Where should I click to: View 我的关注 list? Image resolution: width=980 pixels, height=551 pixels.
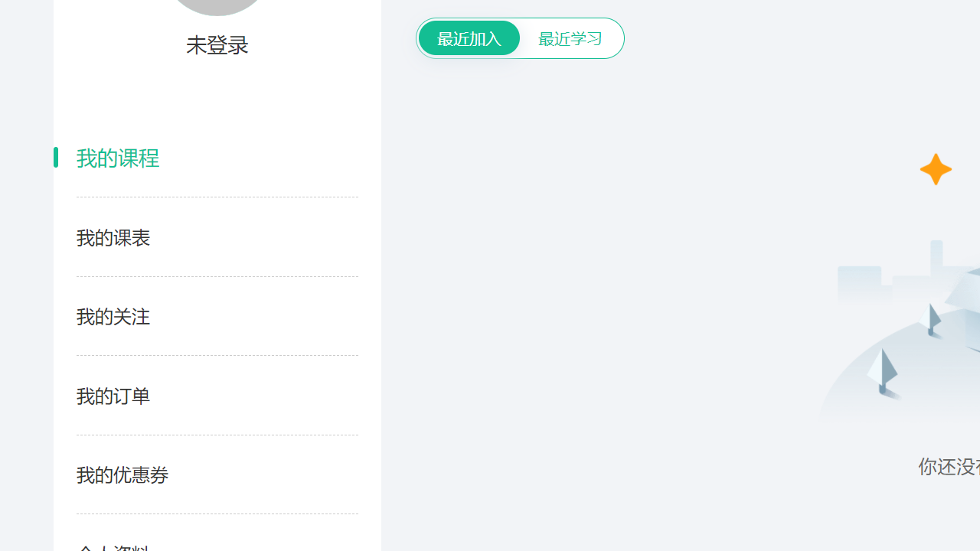(113, 316)
